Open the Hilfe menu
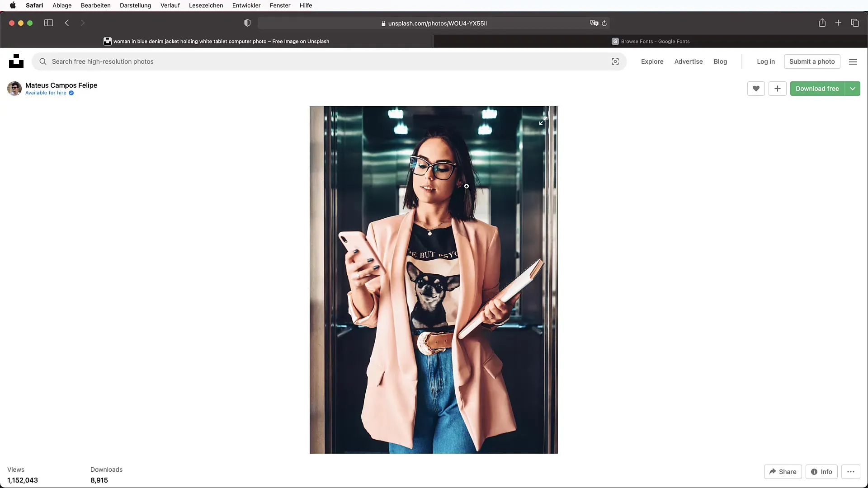This screenshot has width=868, height=488. (306, 5)
